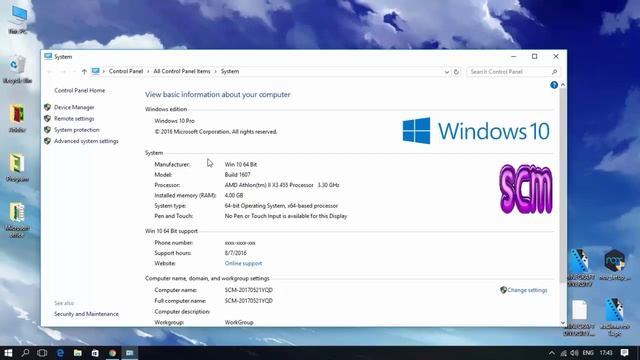640x360 pixels.
Task: Launch Microsoft Edge from the taskbar
Action: pos(60,353)
